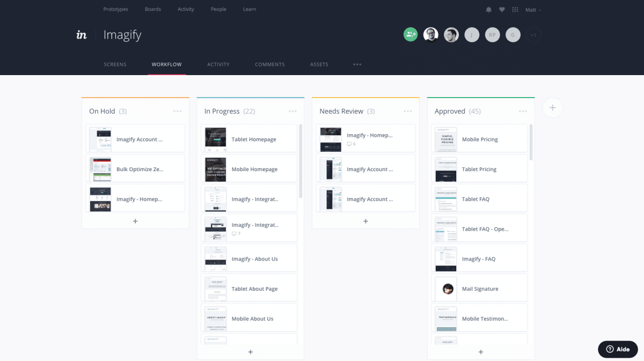The width and height of the screenshot is (644, 361).
Task: Click the In Progress (22) column title
Action: pyautogui.click(x=230, y=111)
